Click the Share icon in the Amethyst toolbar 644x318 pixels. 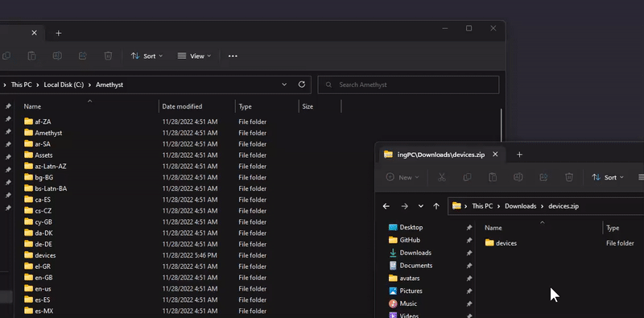(83, 56)
